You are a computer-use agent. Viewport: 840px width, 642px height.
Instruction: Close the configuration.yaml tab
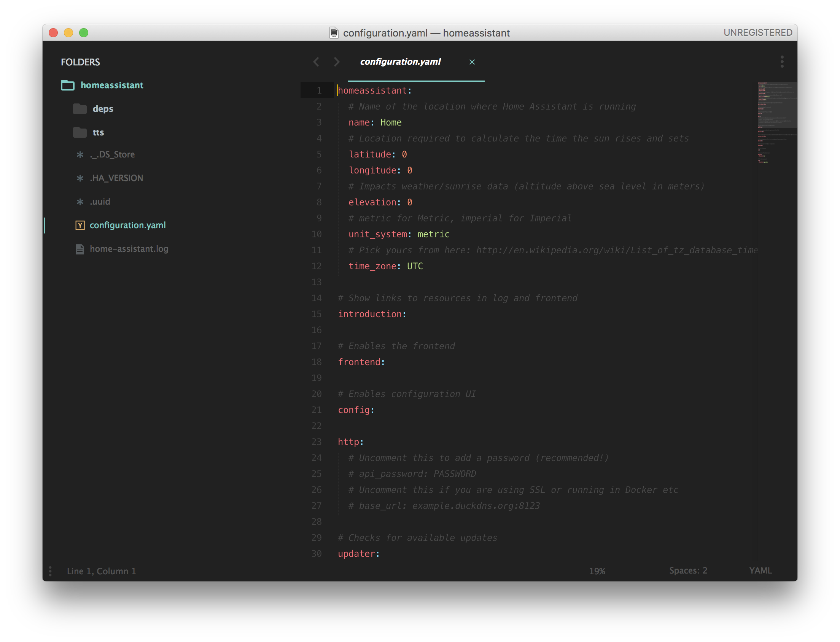tap(472, 62)
